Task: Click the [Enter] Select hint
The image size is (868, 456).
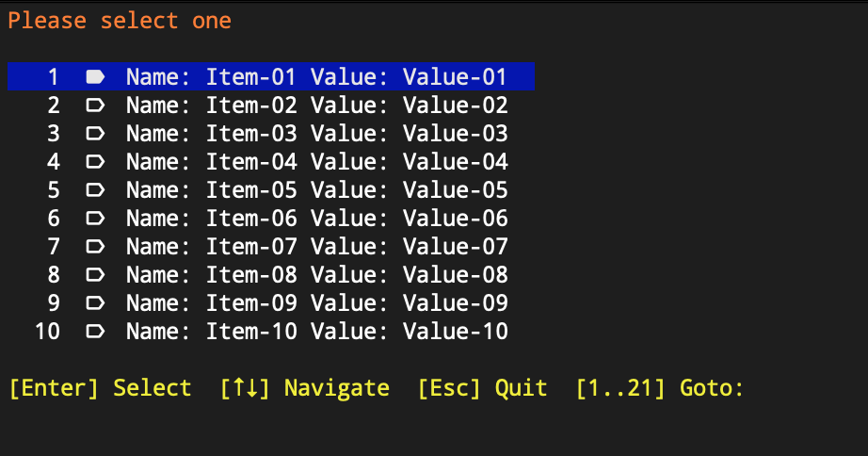Action: [100, 388]
